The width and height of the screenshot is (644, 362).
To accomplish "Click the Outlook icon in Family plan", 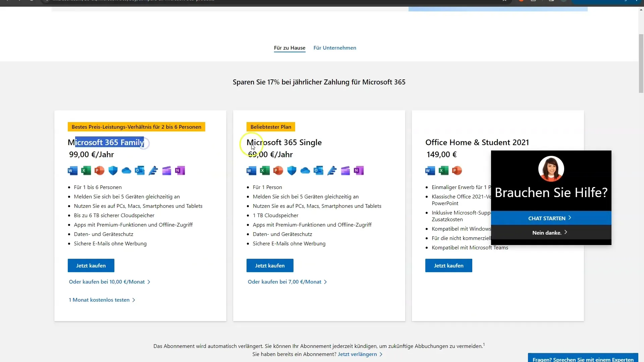I will point(140,171).
